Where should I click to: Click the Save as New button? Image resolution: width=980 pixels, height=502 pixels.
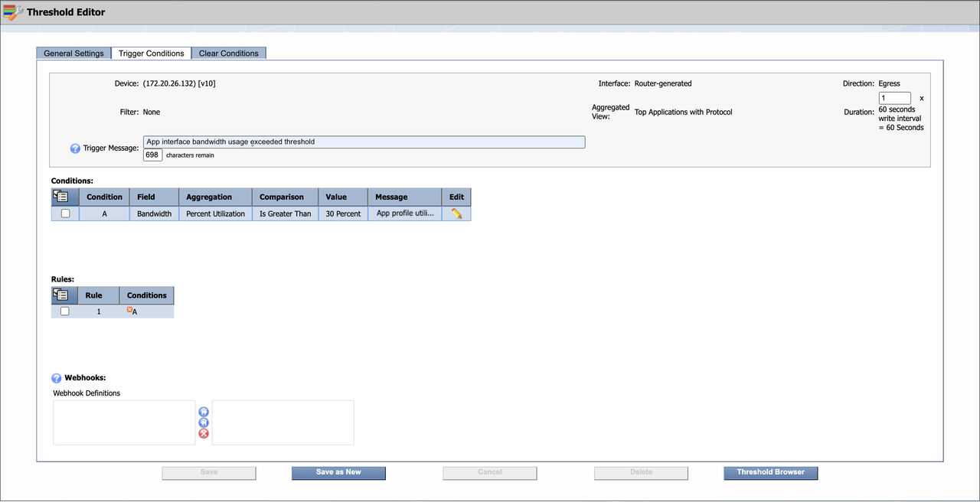pos(338,473)
